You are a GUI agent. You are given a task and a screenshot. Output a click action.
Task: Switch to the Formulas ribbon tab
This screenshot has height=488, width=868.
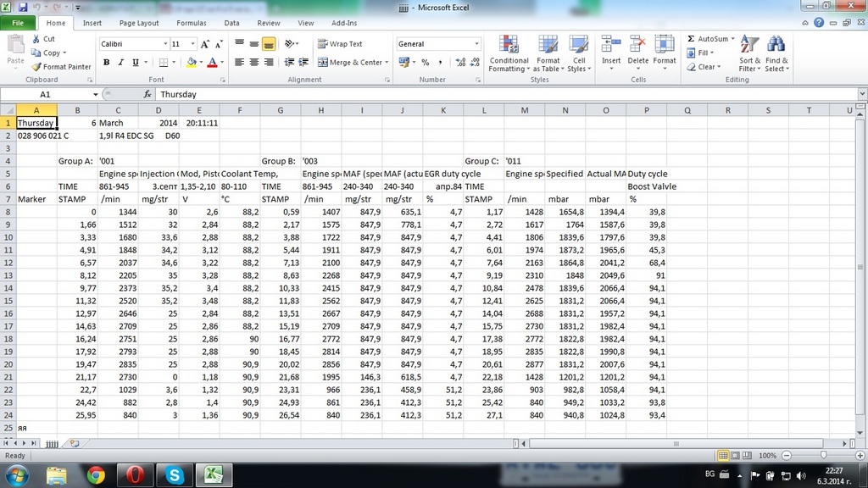coord(192,23)
